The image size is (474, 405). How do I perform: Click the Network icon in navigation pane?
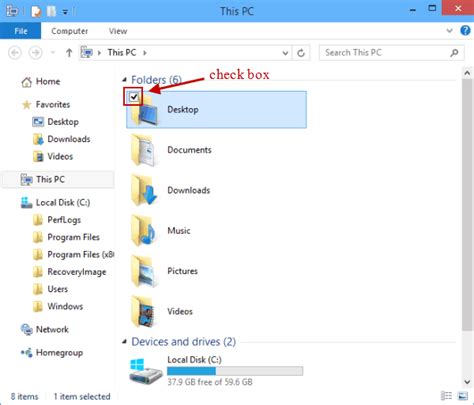[27, 329]
